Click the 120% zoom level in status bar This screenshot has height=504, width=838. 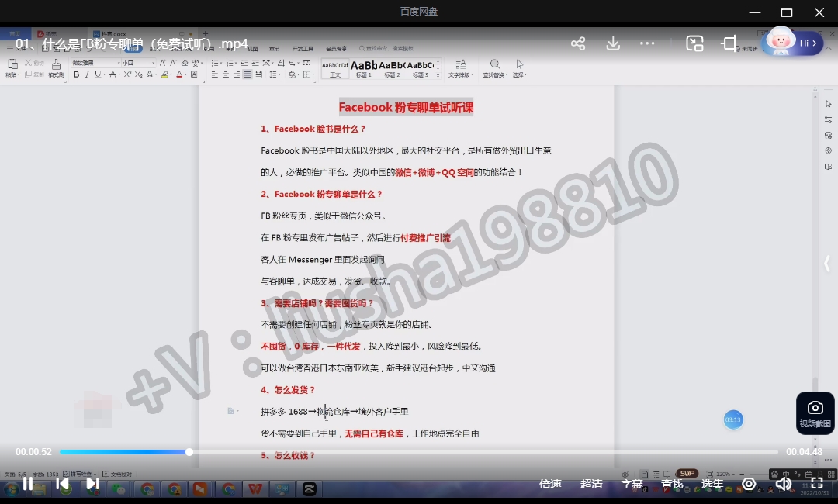(x=722, y=474)
